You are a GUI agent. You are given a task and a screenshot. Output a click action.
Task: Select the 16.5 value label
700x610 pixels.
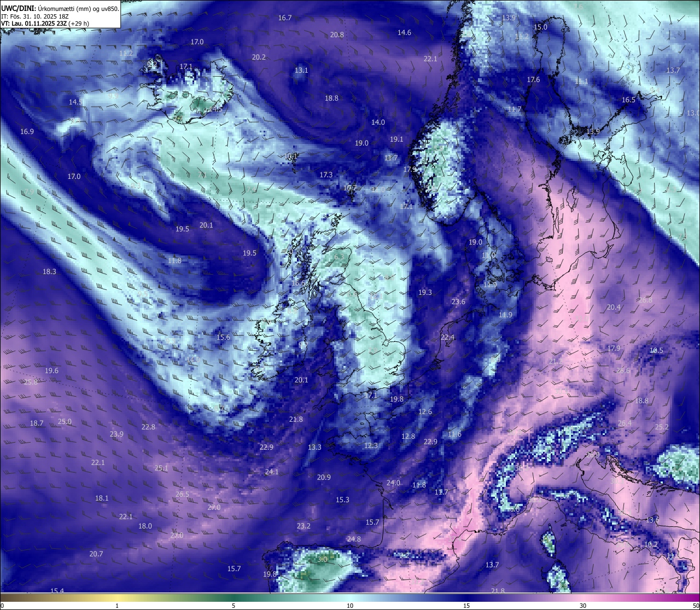(629, 100)
